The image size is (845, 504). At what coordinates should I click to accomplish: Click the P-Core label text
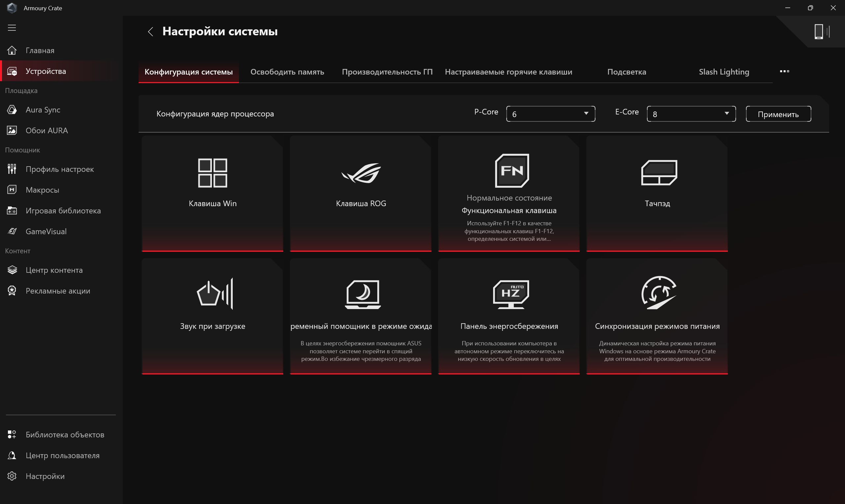pyautogui.click(x=486, y=112)
